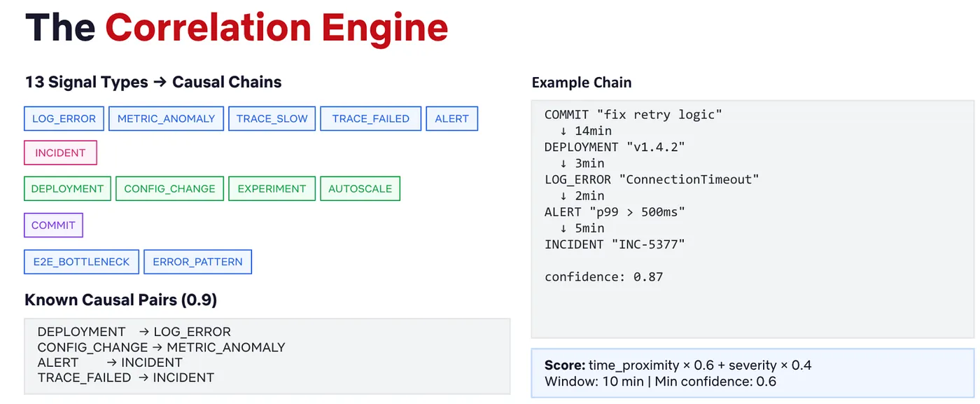Click the "ALERT → INCIDENT" pair line
This screenshot has height=404, width=980.
click(110, 363)
